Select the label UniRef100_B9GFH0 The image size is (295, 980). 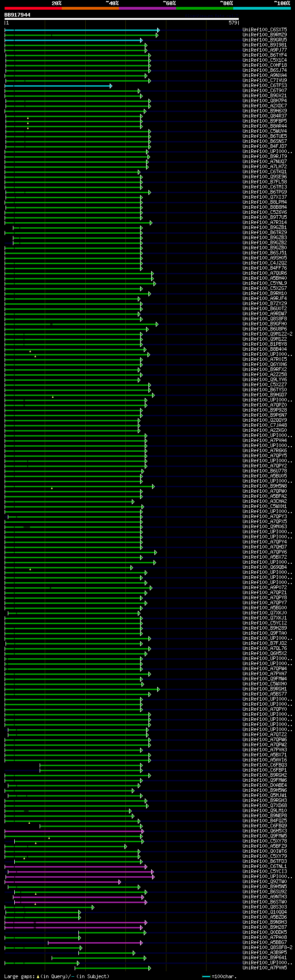(265, 324)
